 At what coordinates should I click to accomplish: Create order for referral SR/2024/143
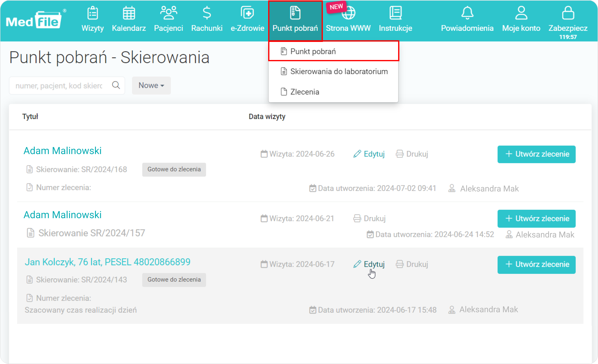pos(536,265)
